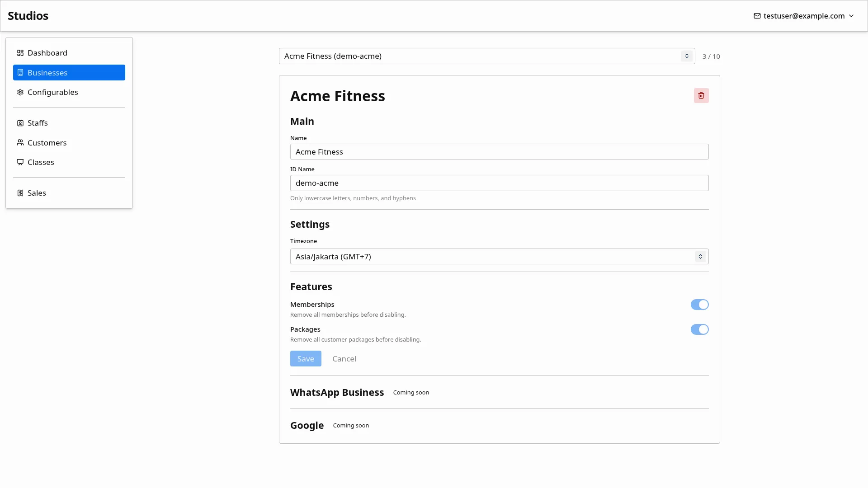
Task: Click the 'WhatsApp Business' heading
Action: click(x=337, y=393)
